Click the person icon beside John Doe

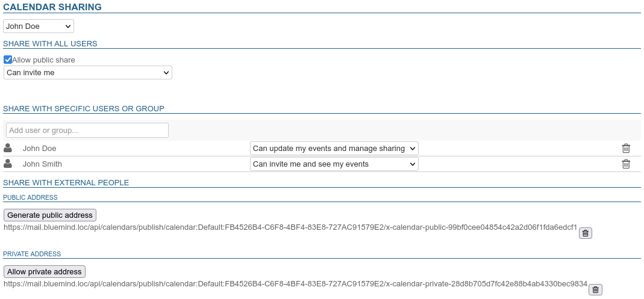tap(8, 148)
